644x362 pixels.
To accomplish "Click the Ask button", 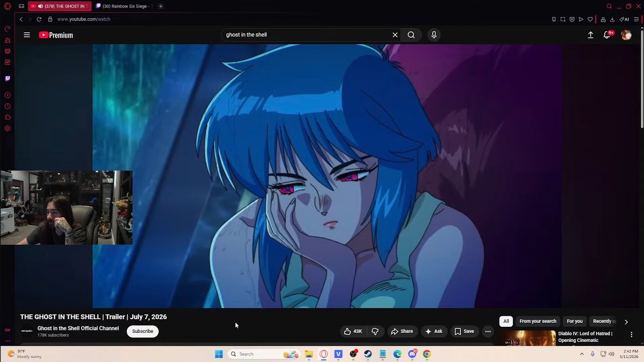I will pyautogui.click(x=434, y=331).
